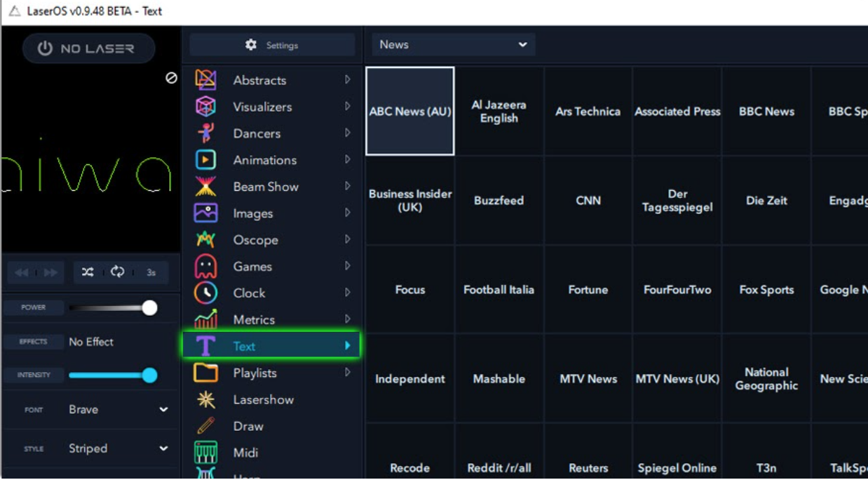868x480 pixels.
Task: Expand the Beam Show submenu arrow
Action: [x=348, y=187]
